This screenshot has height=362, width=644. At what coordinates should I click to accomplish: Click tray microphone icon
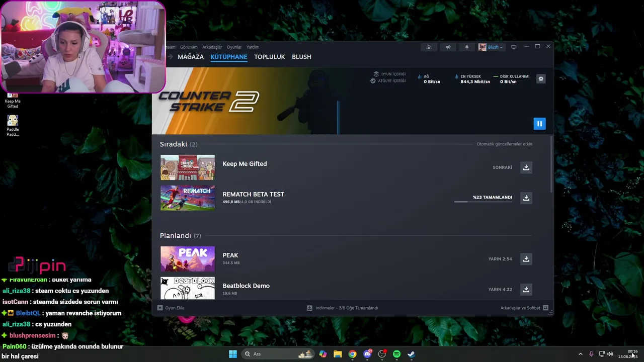(x=591, y=354)
